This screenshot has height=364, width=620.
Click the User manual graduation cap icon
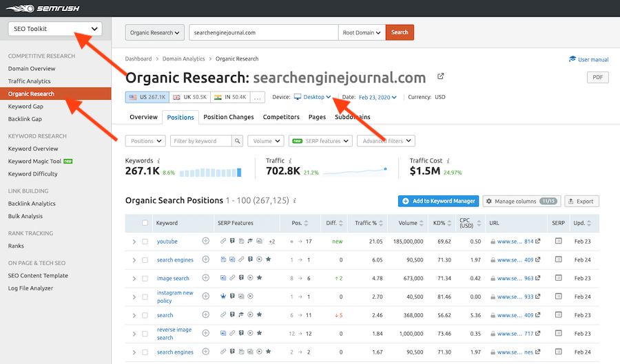[x=572, y=59]
